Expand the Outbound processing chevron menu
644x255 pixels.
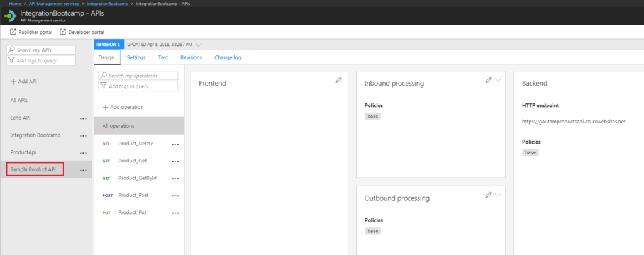tap(498, 195)
